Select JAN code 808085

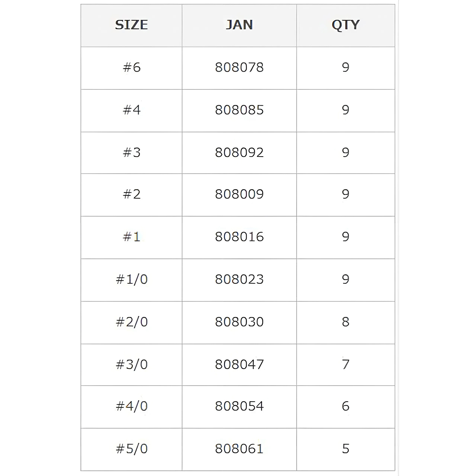pos(239,110)
